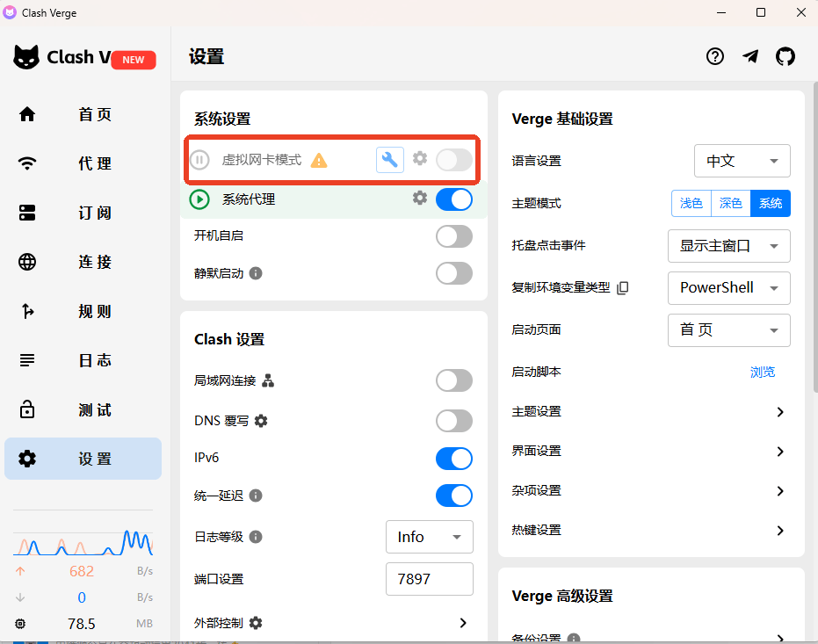The image size is (818, 644).
Task: Open the 语言设置 dropdown
Action: coord(742,161)
